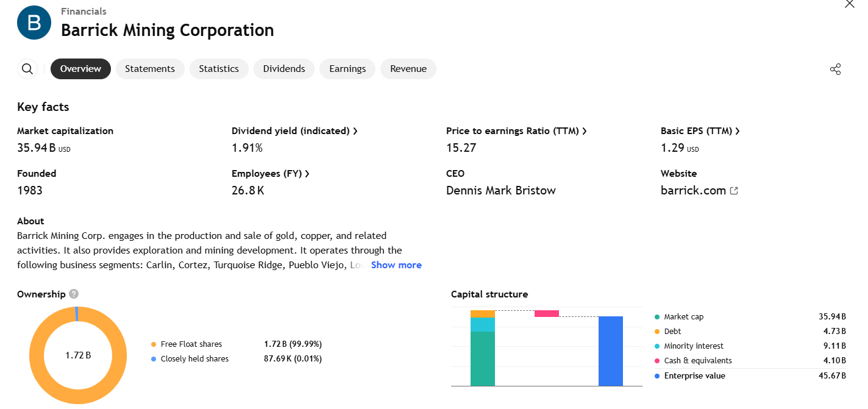The height and width of the screenshot is (409, 868).
Task: Click the external link icon beside barrick.com
Action: (734, 191)
